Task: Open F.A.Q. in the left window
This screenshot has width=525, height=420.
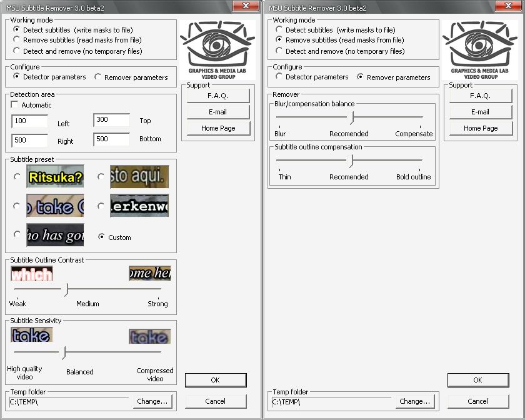Action: (218, 96)
